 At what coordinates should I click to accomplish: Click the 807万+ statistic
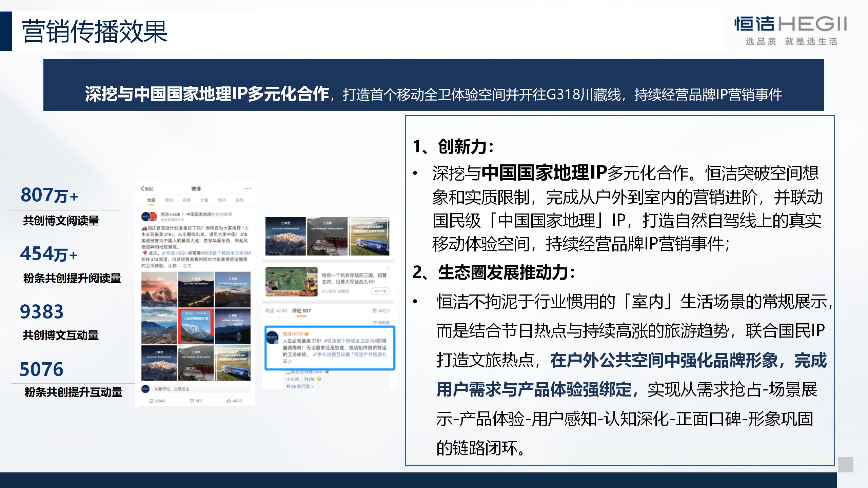pyautogui.click(x=49, y=195)
